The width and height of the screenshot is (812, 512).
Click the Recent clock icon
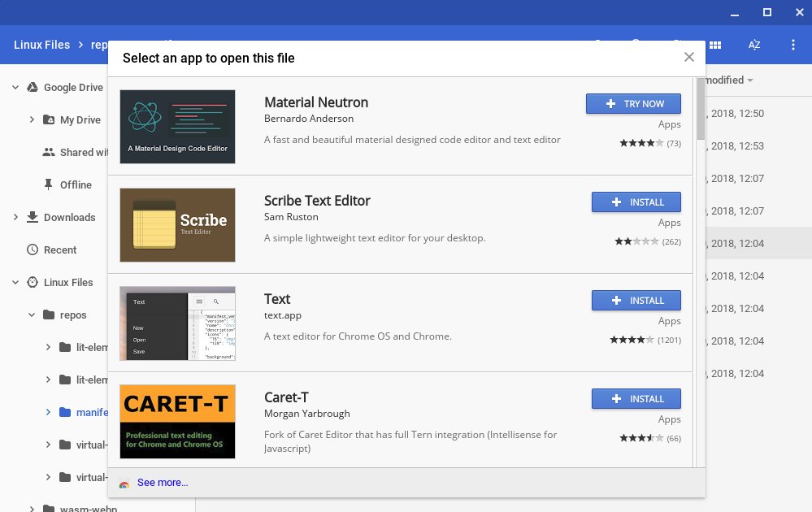33,249
